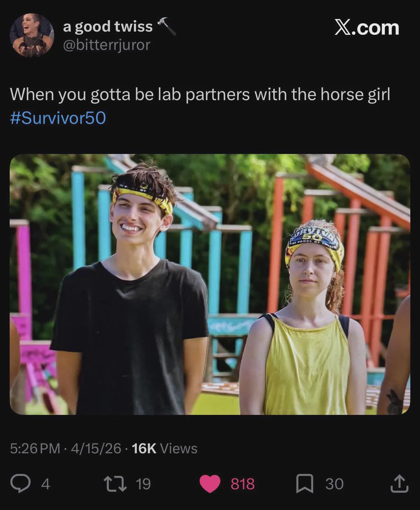Click the 19 reposts count
Image resolution: width=420 pixels, height=510 pixels.
tap(144, 484)
